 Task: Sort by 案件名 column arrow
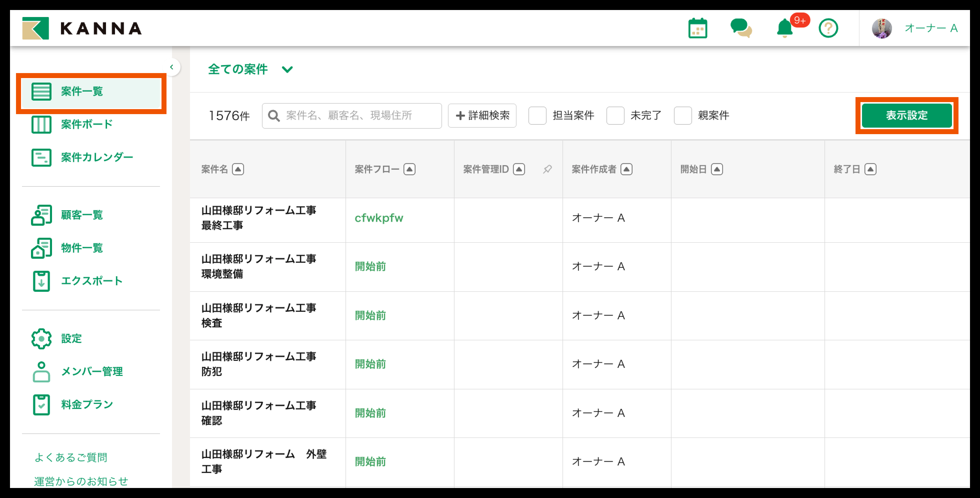pyautogui.click(x=238, y=169)
